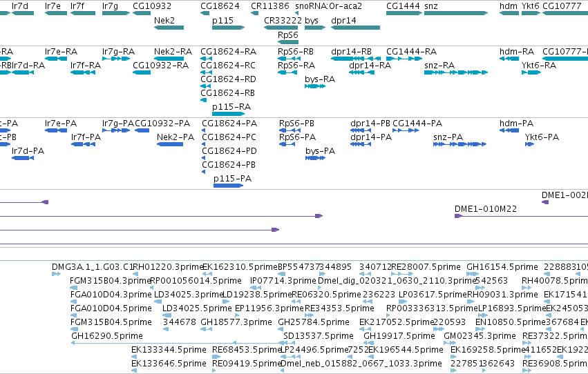
Task: Open the CR11386 gene label
Action: [x=270, y=6]
